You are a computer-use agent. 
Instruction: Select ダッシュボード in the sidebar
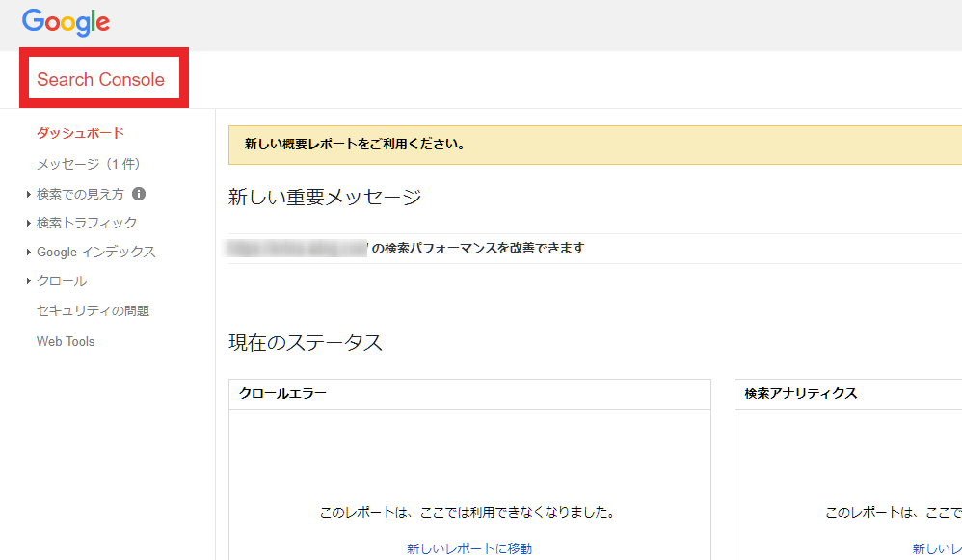[80, 133]
